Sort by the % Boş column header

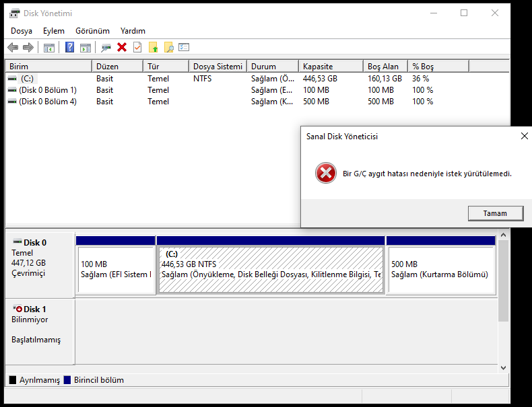click(x=438, y=67)
